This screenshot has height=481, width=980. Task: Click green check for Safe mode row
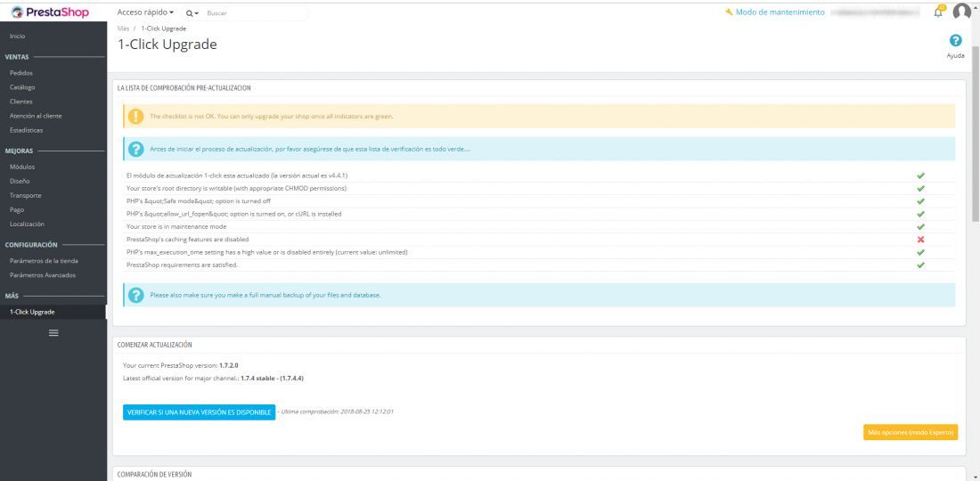tap(920, 201)
